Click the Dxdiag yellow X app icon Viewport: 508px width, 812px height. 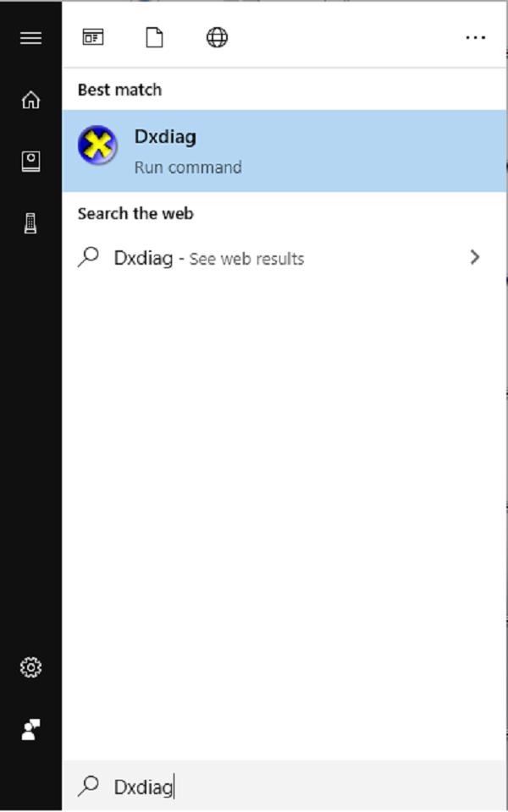97,146
